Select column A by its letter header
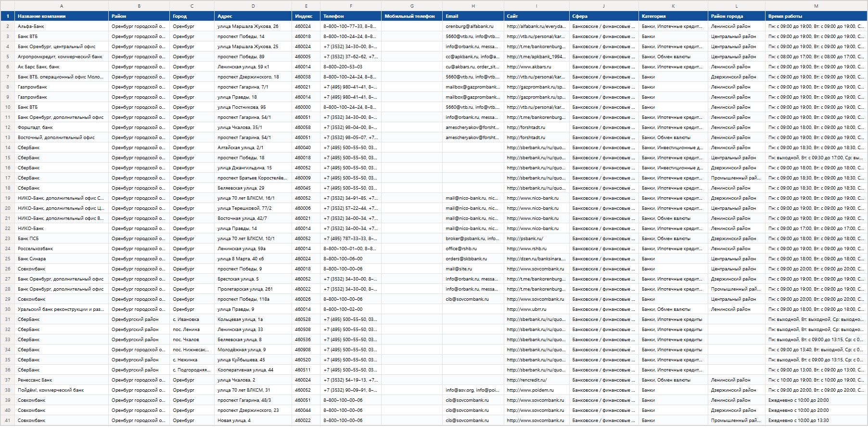This screenshot has width=868, height=434. point(62,6)
